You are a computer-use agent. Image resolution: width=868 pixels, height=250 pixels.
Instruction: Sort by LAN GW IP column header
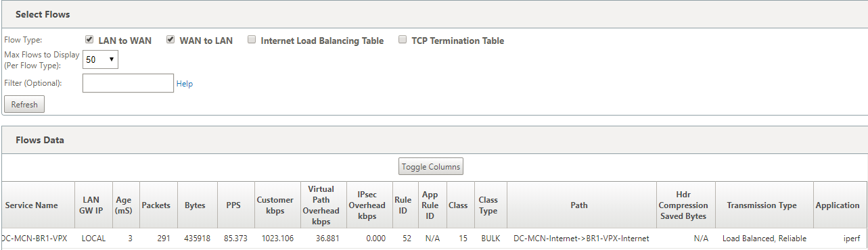point(91,205)
